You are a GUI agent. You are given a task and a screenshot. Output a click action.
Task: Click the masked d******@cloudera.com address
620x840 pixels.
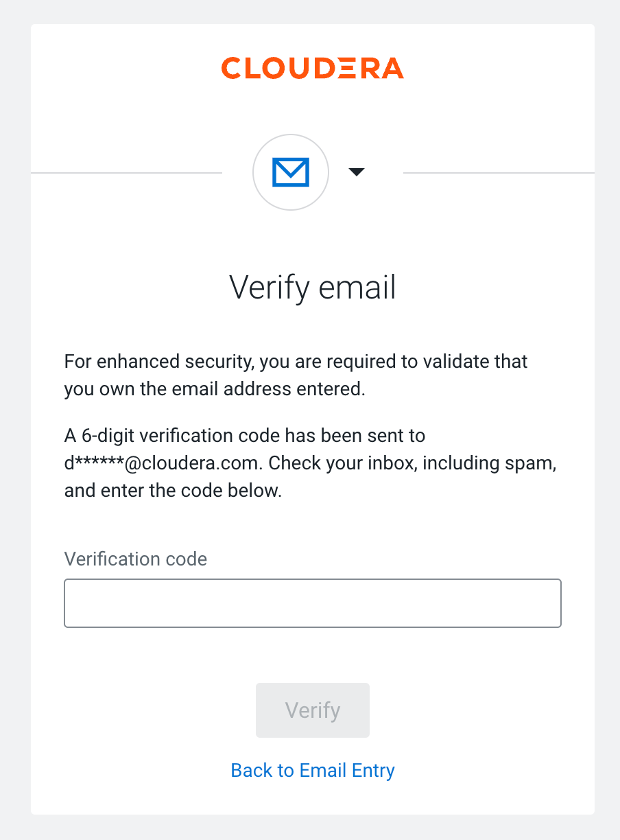point(162,463)
